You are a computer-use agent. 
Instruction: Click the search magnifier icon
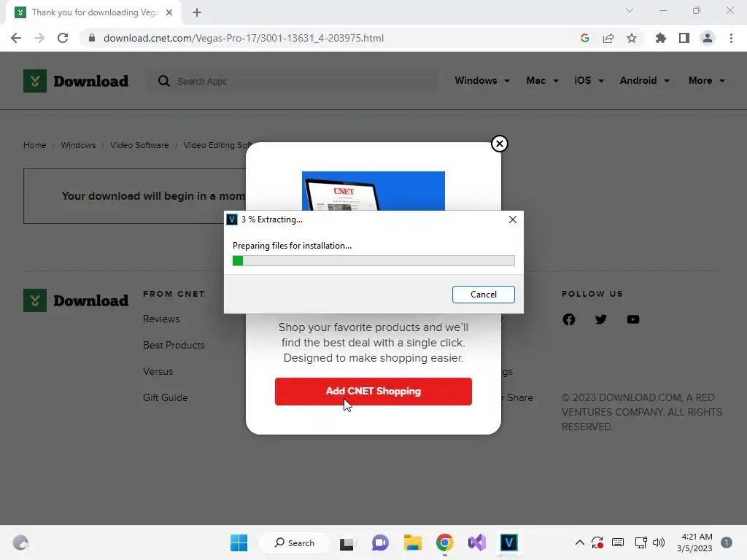click(164, 81)
